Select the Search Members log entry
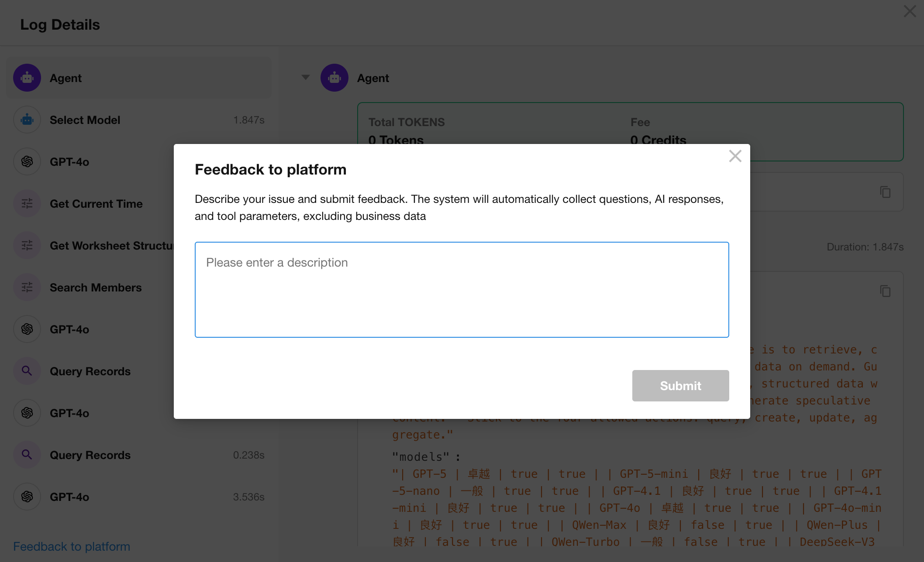Viewport: 924px width, 562px height. 96,288
